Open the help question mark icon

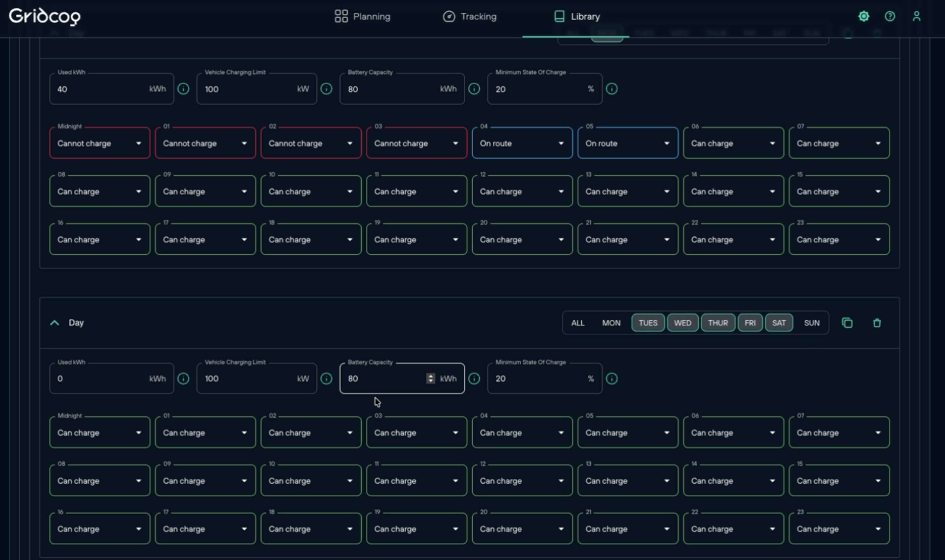[x=890, y=16]
